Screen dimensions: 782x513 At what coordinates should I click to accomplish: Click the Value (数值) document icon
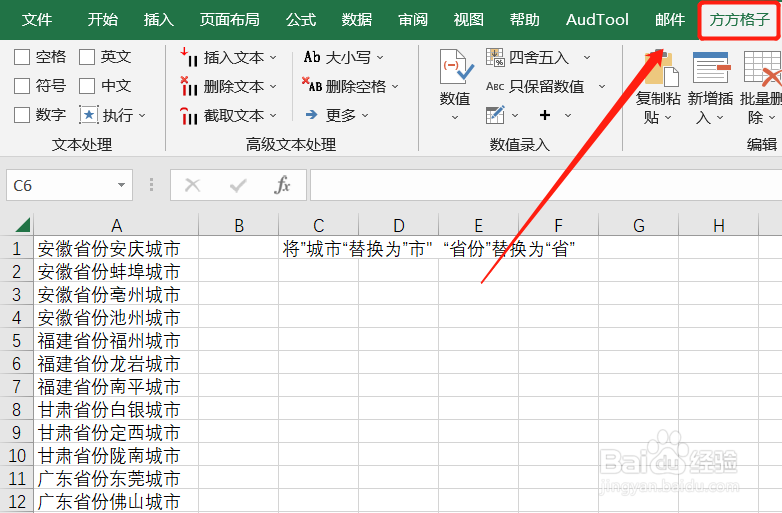456,67
